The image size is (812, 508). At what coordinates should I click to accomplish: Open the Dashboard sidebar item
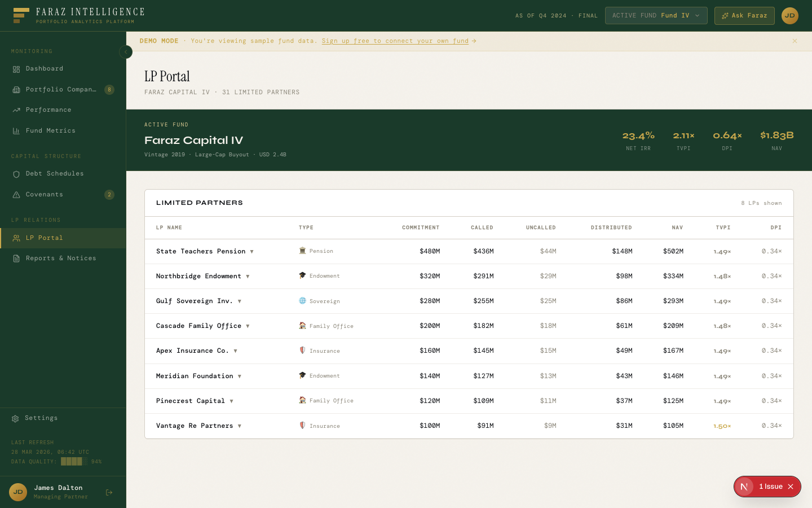[x=63, y=69]
